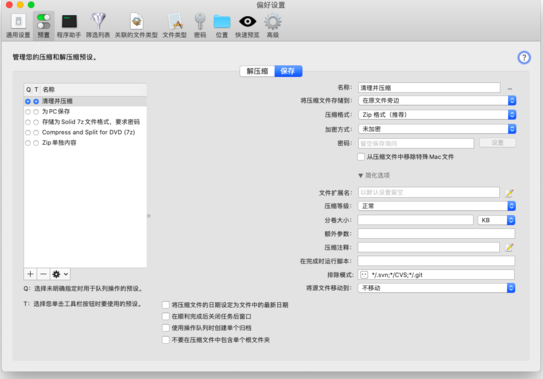Toggle 使用操作队列时创建单个归档 checkbox
543x379 pixels.
click(x=166, y=328)
